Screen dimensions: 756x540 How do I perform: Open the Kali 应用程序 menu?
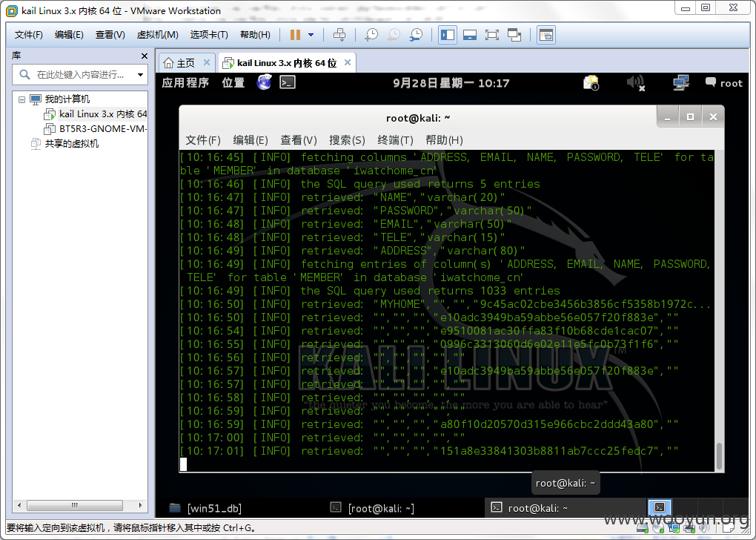click(185, 83)
